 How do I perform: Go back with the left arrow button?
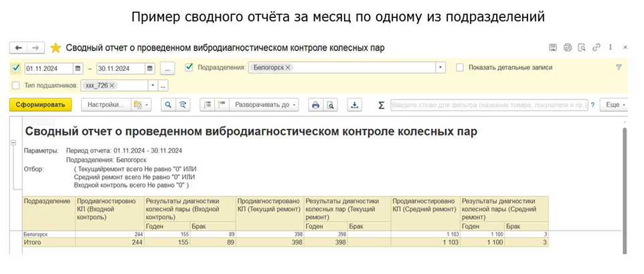[x=19, y=48]
